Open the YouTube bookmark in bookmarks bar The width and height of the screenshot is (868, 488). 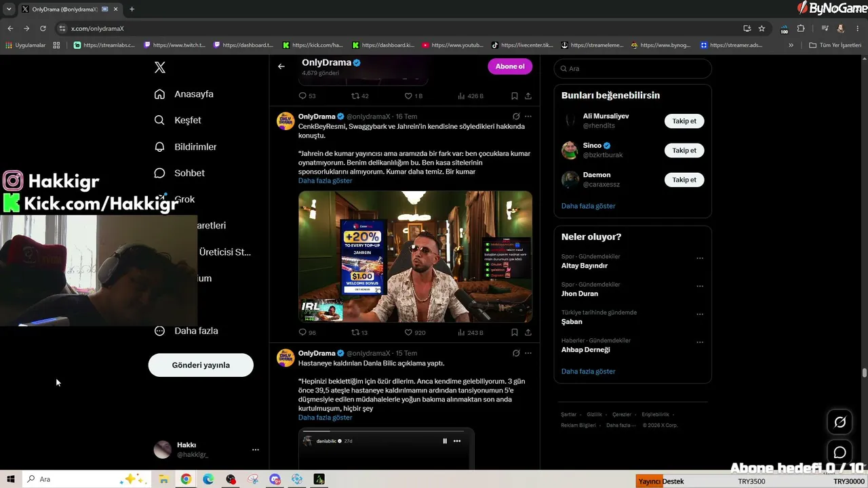pyautogui.click(x=452, y=45)
